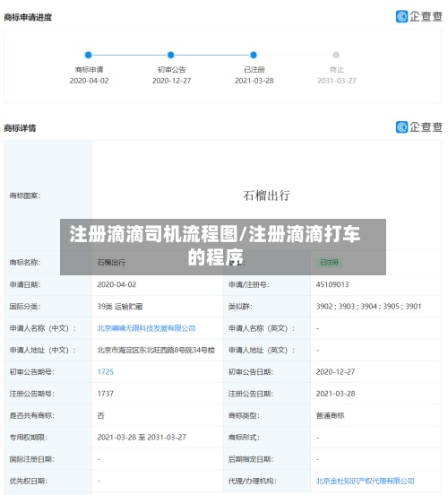
Task: Click the 是否共有商标 label
Action: (32, 415)
